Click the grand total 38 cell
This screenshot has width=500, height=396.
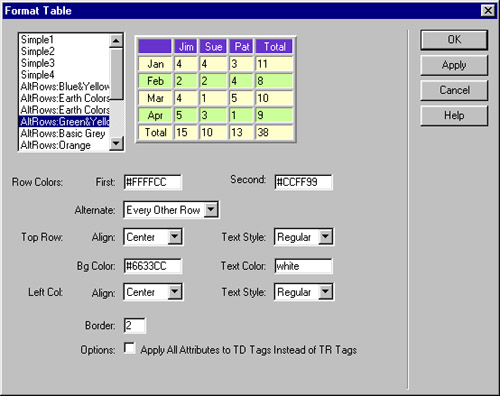tap(274, 132)
